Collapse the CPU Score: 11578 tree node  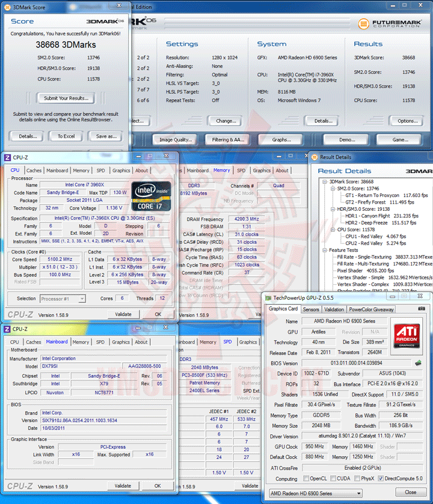(x=333, y=230)
